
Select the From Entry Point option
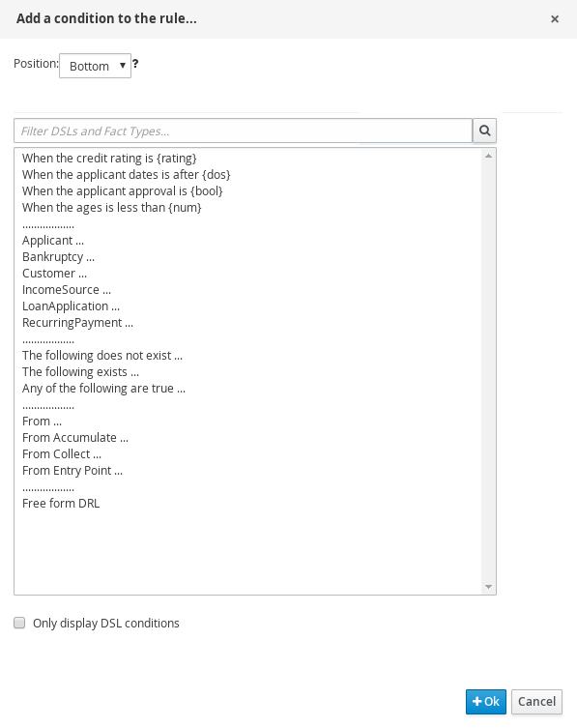72,471
